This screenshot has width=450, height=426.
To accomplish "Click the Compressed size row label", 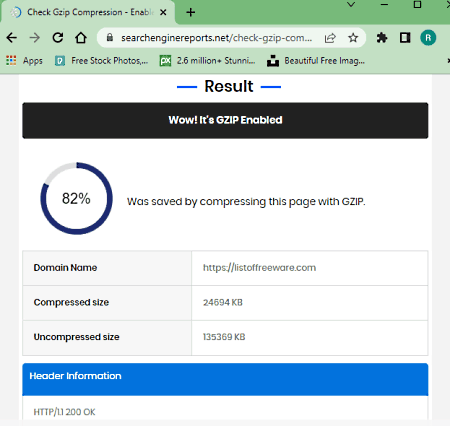I will [71, 302].
